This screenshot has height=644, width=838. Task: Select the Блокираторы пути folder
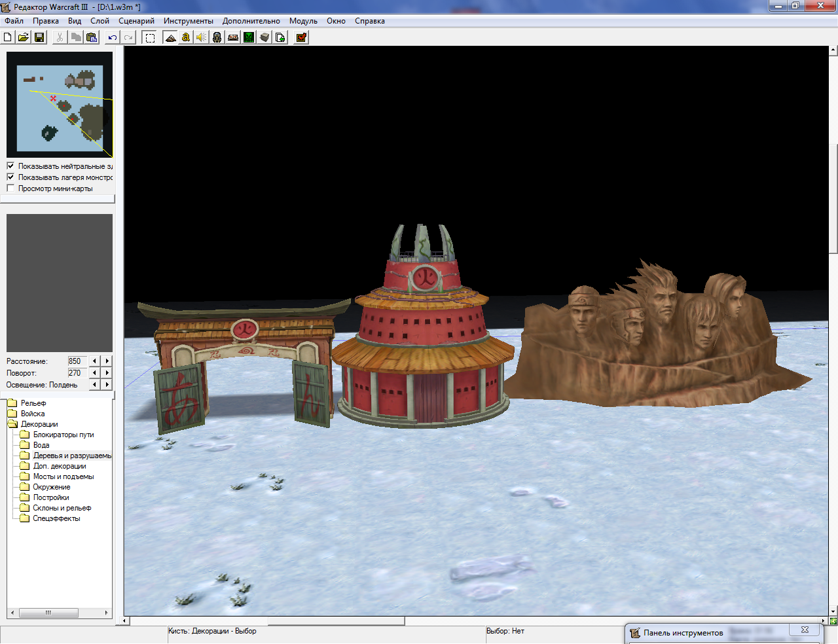pyautogui.click(x=64, y=435)
